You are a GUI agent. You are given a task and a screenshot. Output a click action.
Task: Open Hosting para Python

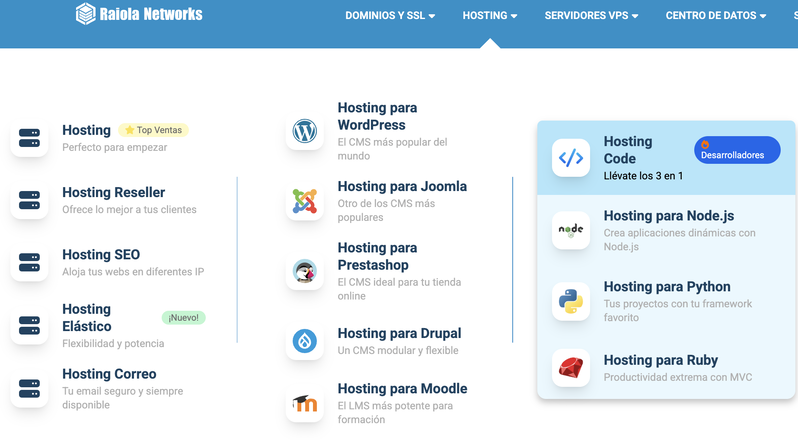coord(667,287)
